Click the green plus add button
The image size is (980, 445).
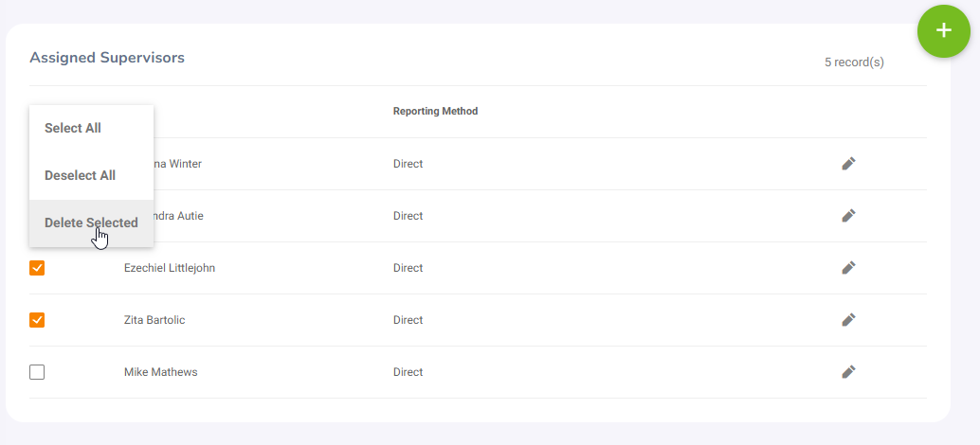click(943, 30)
